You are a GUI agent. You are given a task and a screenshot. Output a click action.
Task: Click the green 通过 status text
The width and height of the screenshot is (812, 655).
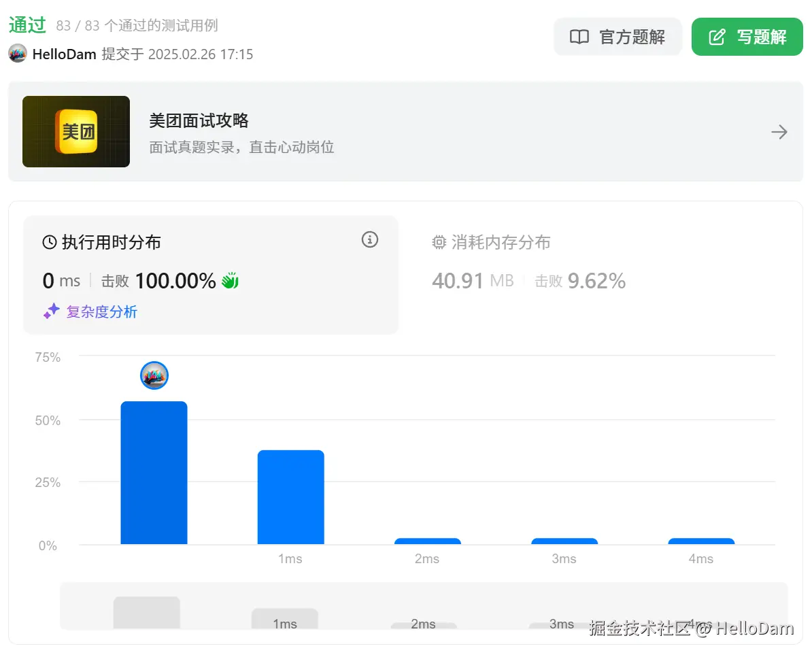click(x=27, y=24)
